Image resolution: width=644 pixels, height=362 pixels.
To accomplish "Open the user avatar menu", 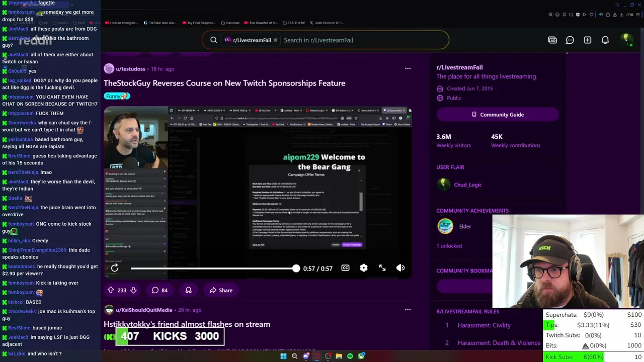I will [x=626, y=40].
